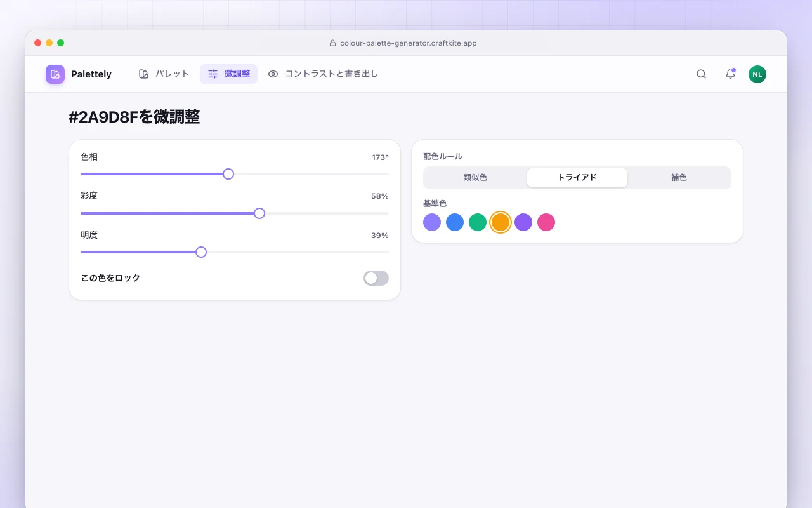812x508 pixels.
Task: Pick the blue base colour swatch
Action: [455, 222]
